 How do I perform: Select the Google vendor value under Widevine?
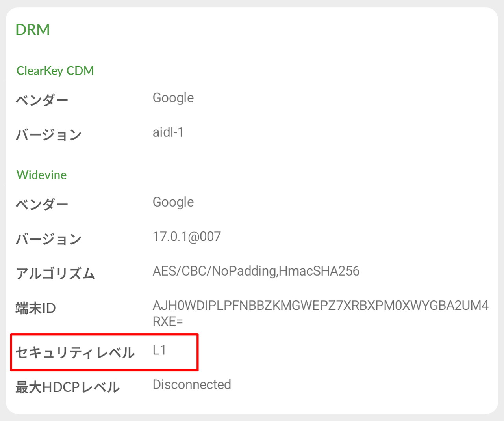(x=173, y=202)
